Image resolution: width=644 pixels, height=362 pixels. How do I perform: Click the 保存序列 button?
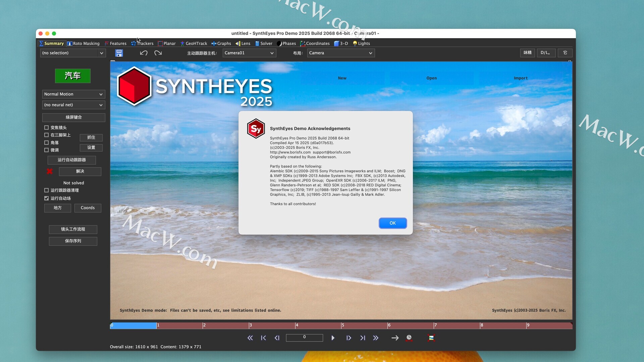tap(73, 241)
